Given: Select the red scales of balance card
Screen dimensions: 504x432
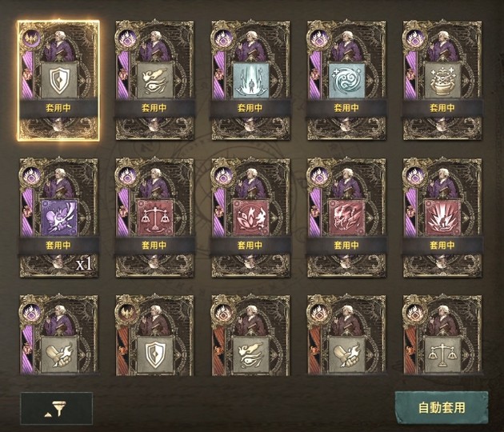Looking at the screenshot, I should pos(154,218).
